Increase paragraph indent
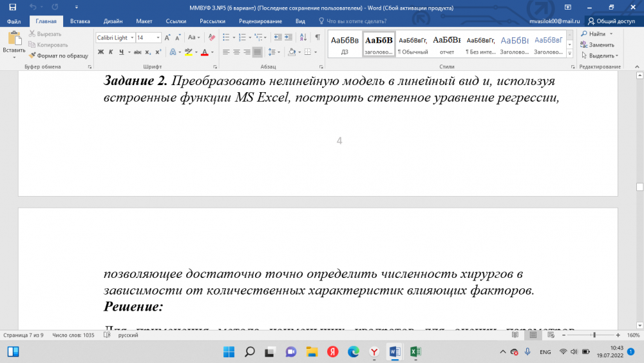The image size is (644, 363). pyautogui.click(x=289, y=38)
